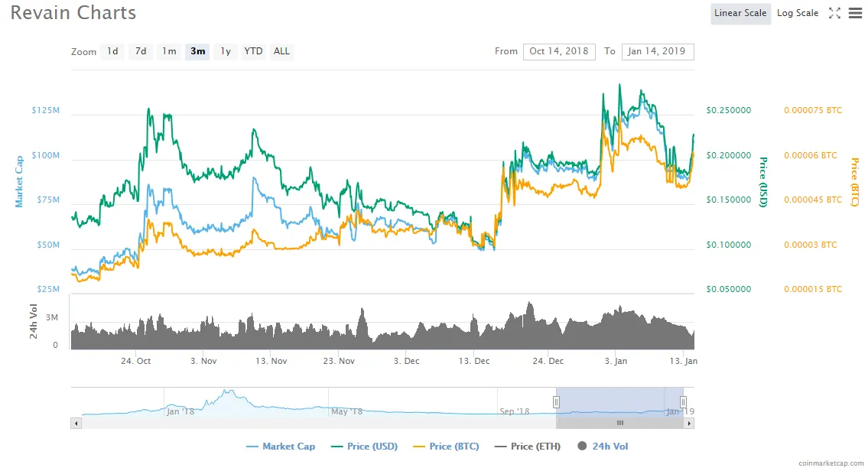
Task: Click the Revain Charts heading
Action: [x=73, y=13]
